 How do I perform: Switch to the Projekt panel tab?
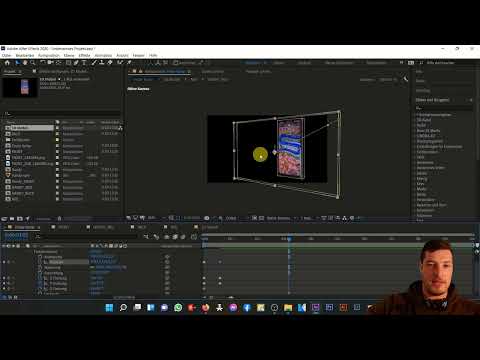tap(10, 71)
